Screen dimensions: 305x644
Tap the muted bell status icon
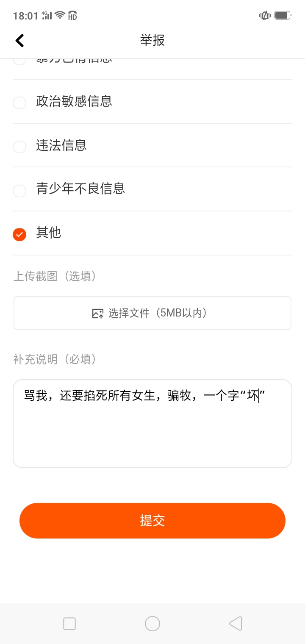265,16
